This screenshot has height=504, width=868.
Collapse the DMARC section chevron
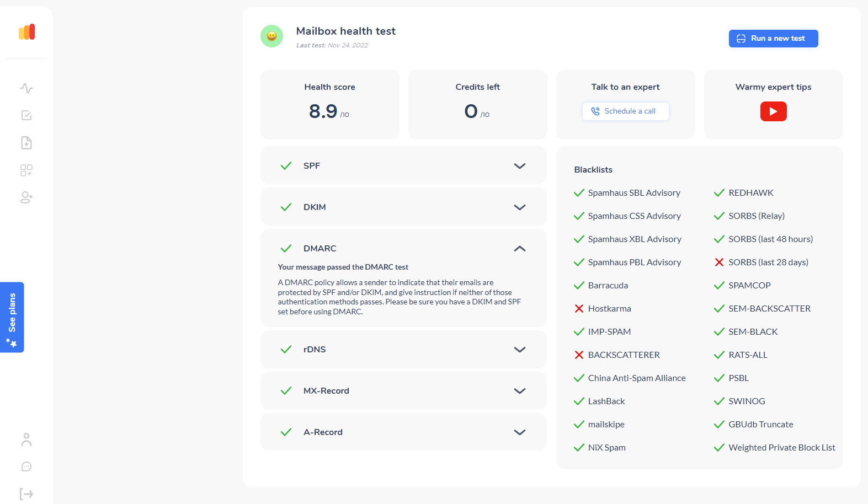click(x=520, y=249)
